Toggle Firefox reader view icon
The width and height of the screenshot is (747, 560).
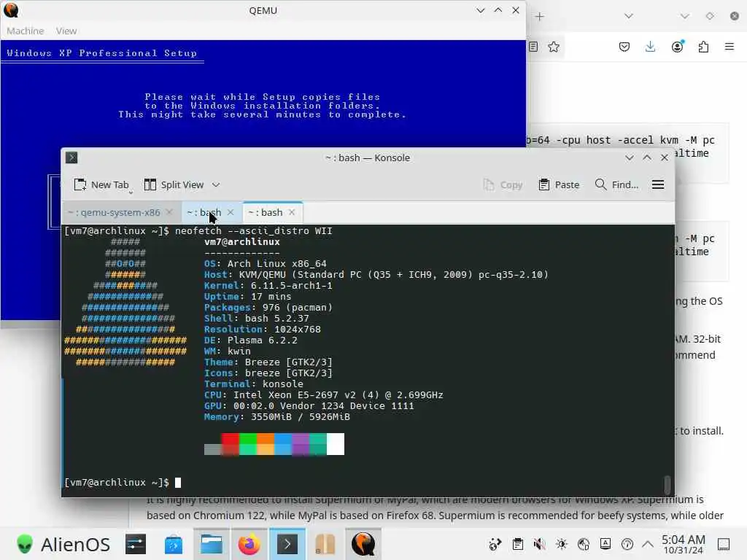point(533,47)
